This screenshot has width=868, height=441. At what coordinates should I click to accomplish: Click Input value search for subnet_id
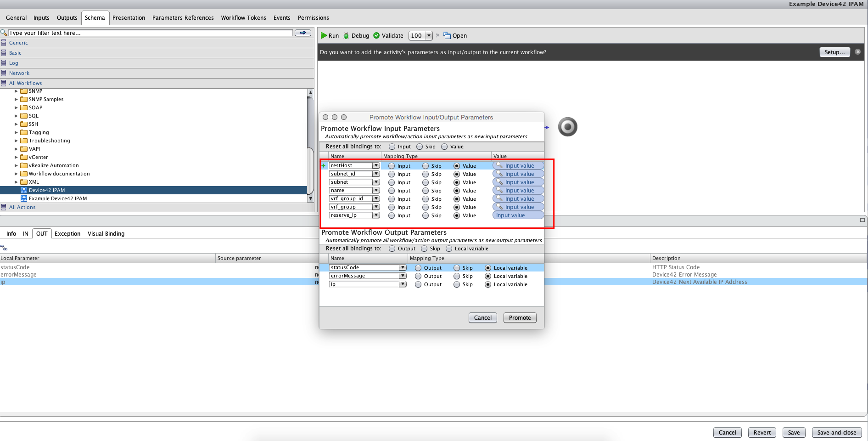518,174
